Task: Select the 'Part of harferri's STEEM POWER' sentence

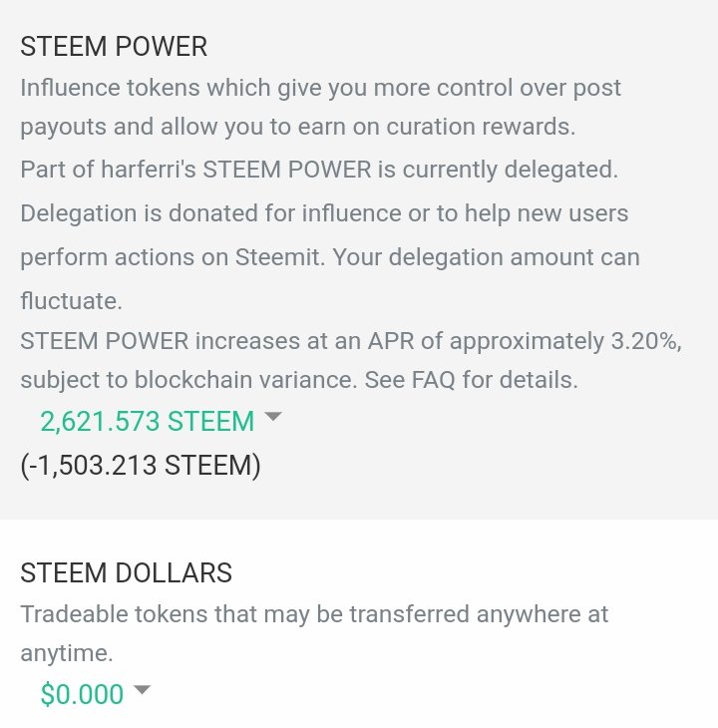Action: tap(319, 170)
